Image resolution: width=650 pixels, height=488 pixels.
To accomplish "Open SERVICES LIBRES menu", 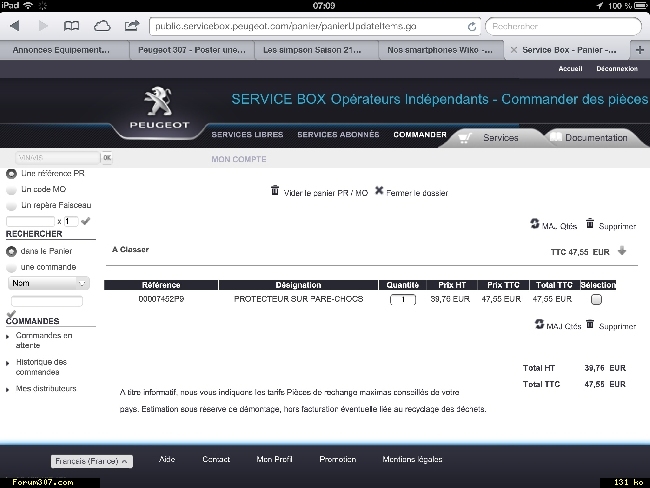I will click(x=247, y=134).
